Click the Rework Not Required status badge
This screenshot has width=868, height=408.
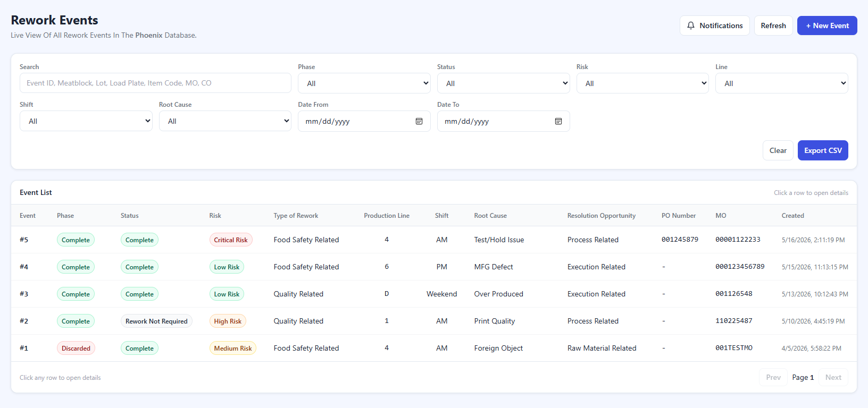pyautogui.click(x=156, y=321)
